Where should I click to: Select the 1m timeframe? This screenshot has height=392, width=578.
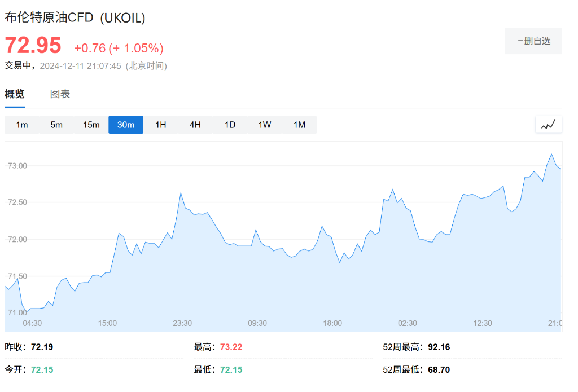click(21, 125)
